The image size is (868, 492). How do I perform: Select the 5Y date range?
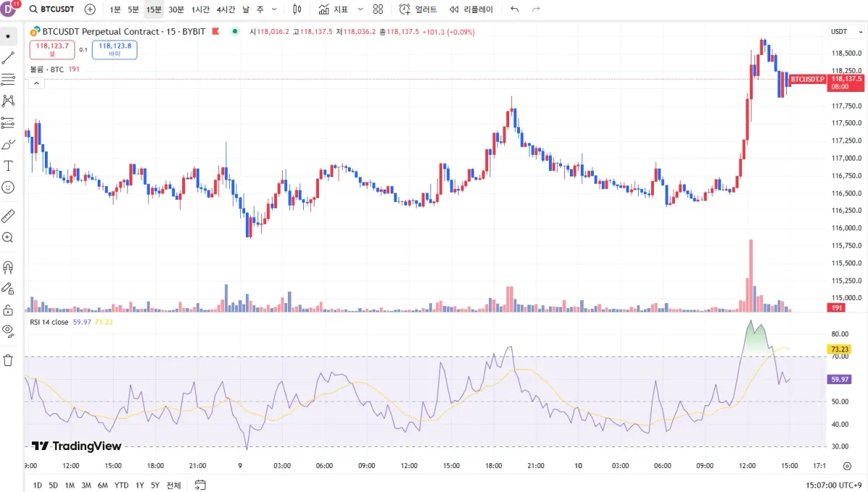pos(155,485)
